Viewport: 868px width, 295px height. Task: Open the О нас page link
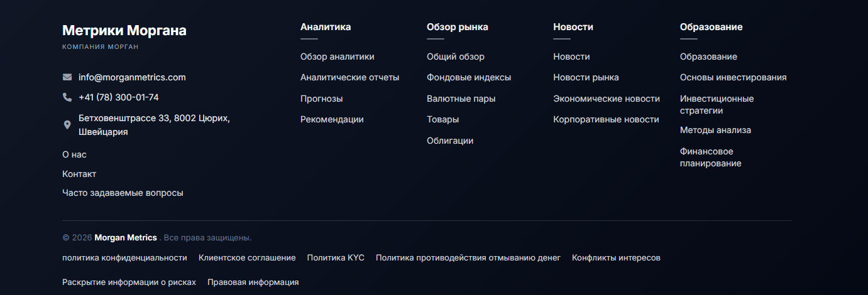(74, 154)
